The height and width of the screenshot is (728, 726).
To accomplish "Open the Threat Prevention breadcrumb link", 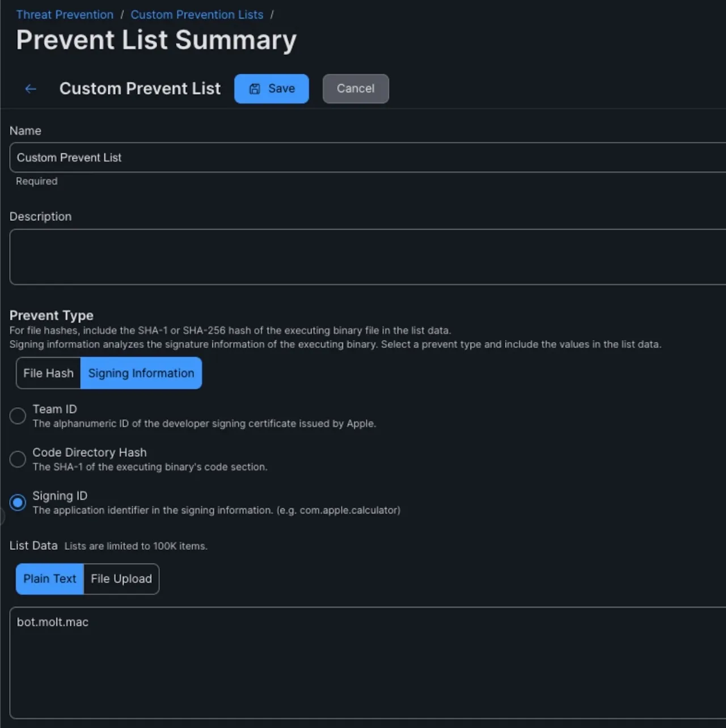I will [65, 15].
